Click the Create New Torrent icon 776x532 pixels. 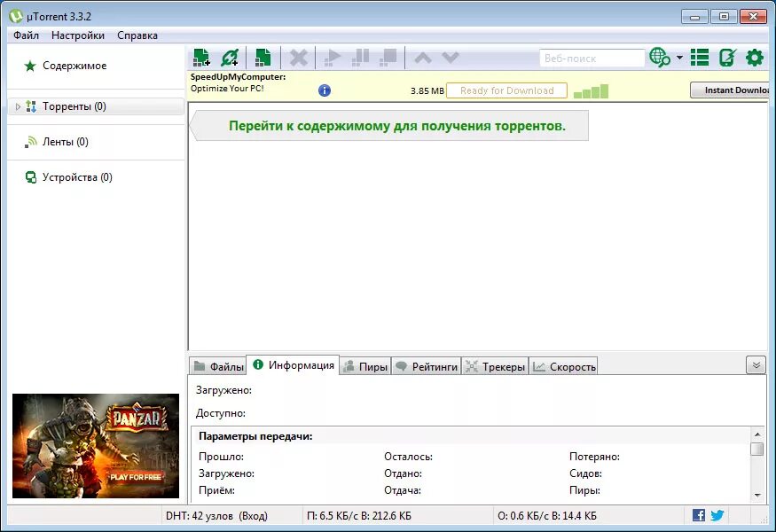[x=262, y=57]
